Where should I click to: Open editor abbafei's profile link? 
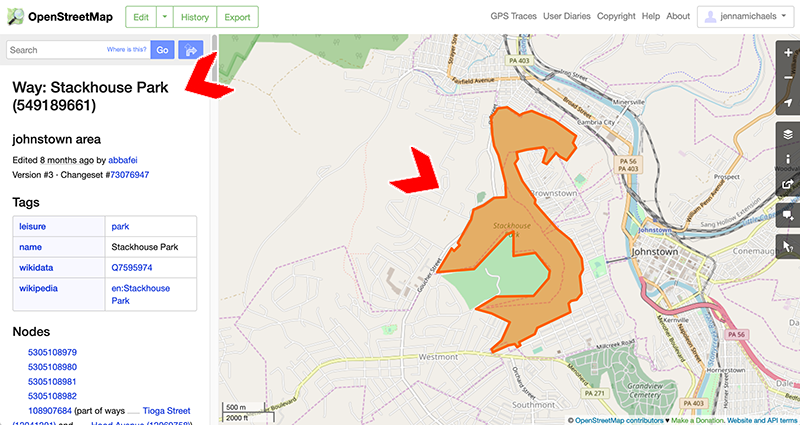(x=123, y=160)
